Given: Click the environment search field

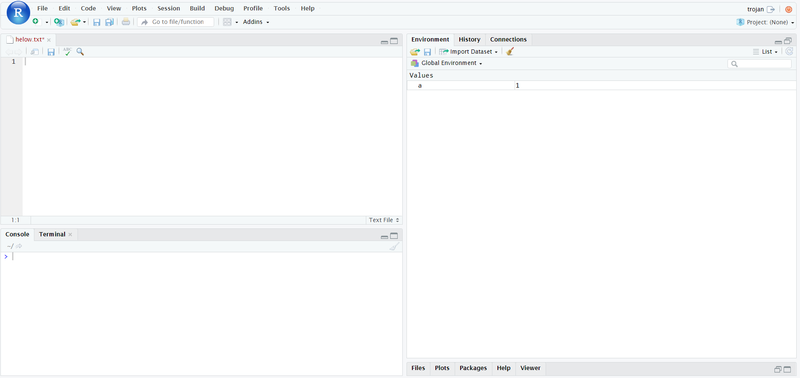Looking at the screenshot, I should coord(760,64).
